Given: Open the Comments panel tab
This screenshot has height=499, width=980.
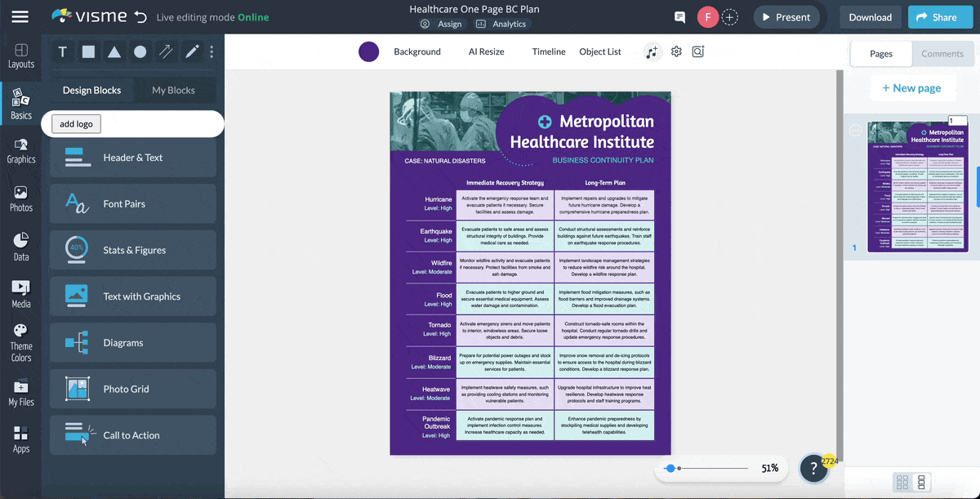Looking at the screenshot, I should (x=942, y=54).
